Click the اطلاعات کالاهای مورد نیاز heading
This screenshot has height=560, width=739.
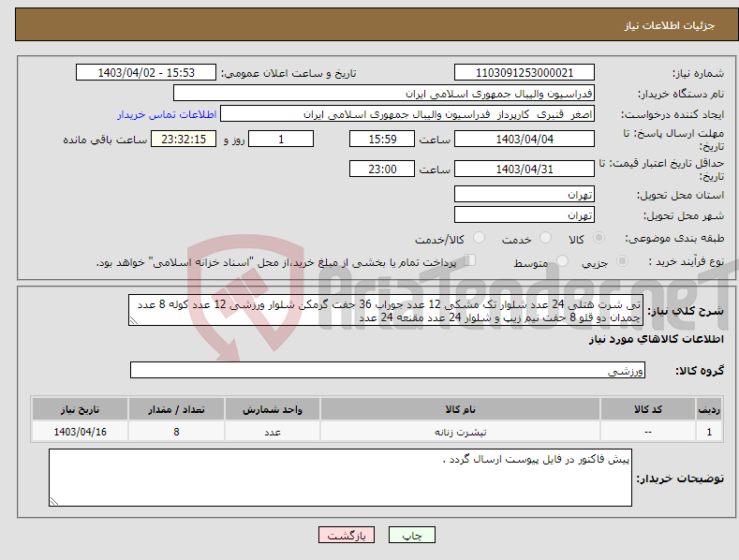click(656, 339)
